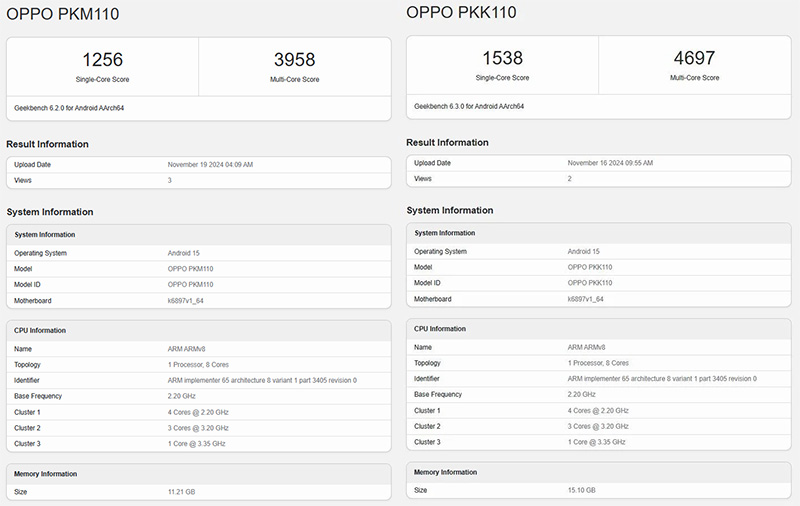Image resolution: width=800 pixels, height=506 pixels.
Task: Select the 4697 multi-core score
Action: point(694,58)
